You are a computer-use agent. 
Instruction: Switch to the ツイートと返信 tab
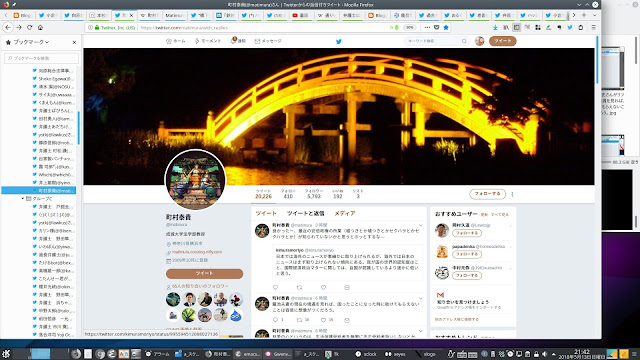pyautogui.click(x=305, y=213)
